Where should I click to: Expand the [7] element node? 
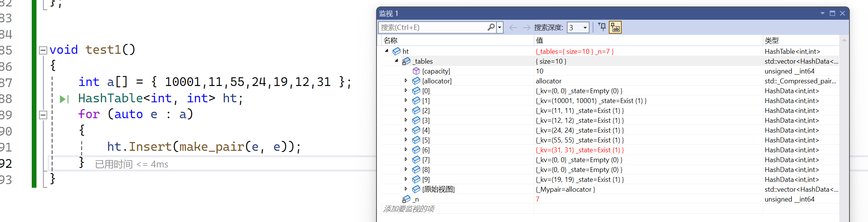pyautogui.click(x=406, y=159)
